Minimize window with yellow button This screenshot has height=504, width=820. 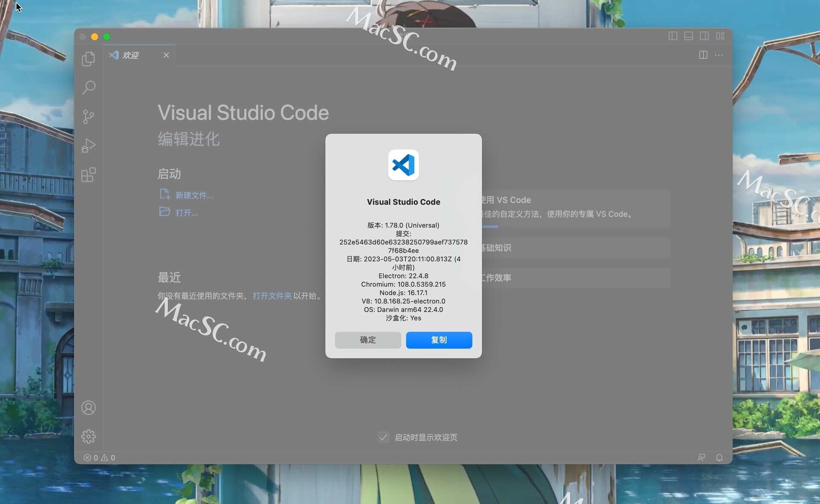(x=95, y=37)
